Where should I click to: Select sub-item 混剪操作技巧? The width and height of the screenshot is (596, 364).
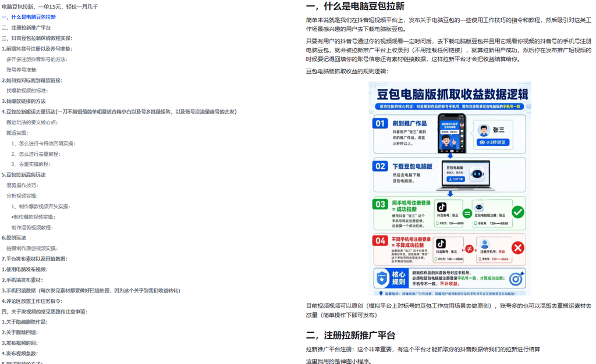(22, 185)
